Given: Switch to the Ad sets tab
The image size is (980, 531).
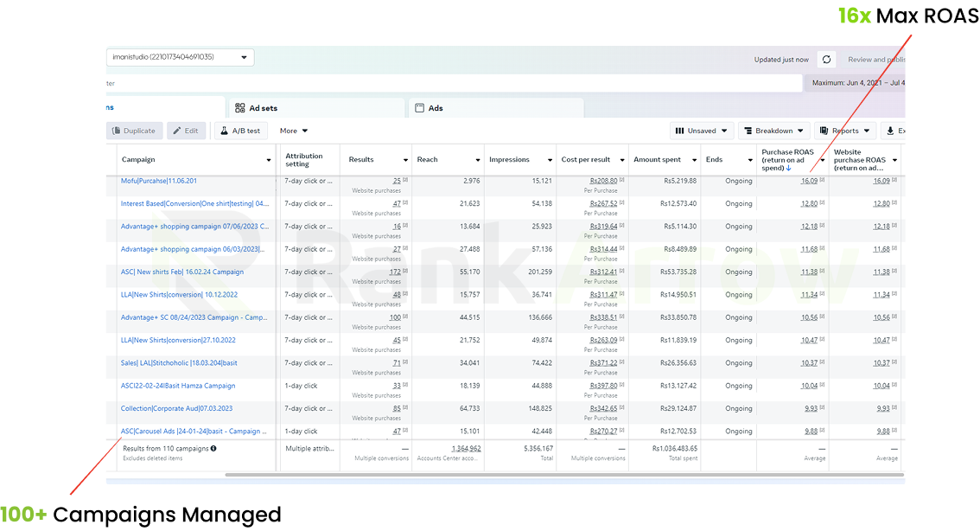Looking at the screenshot, I should 263,108.
